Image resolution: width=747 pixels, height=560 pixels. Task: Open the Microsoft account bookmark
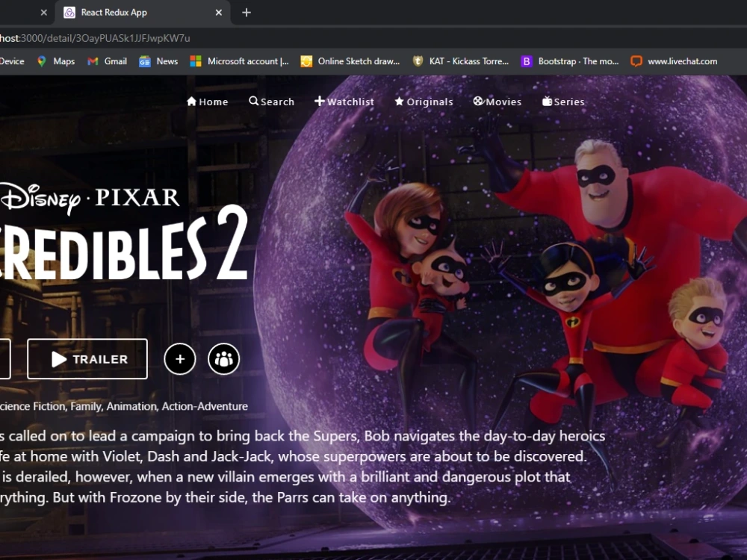239,61
